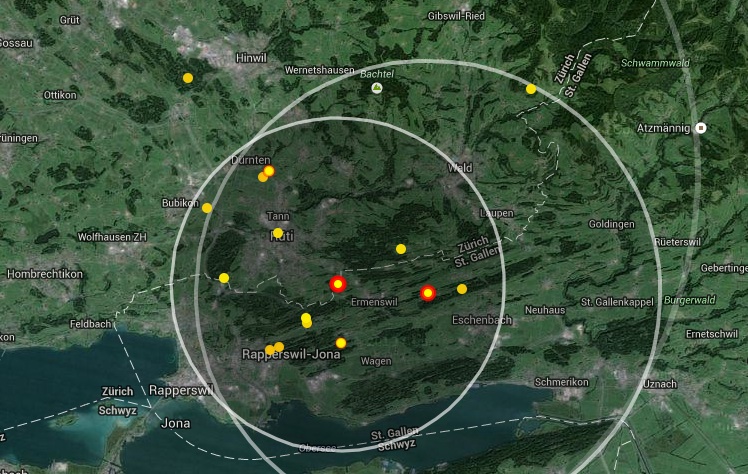Open the red-ringed marker below Dürnten label
Viewport: 748px width, 474px height.
click(269, 171)
